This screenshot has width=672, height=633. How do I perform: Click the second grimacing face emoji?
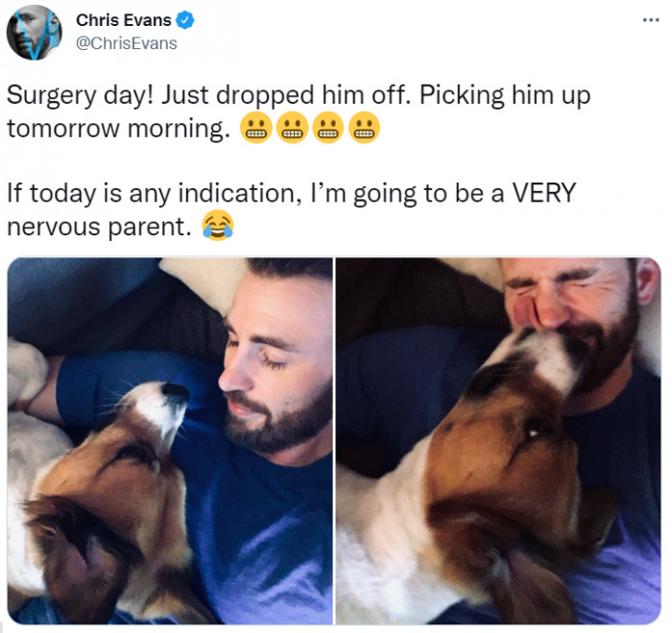(292, 128)
